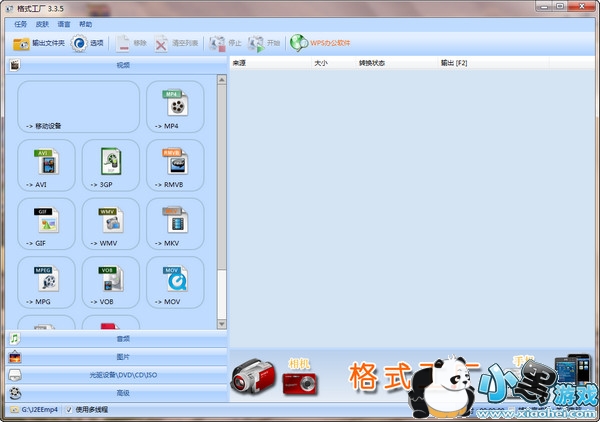Select the GIF conversion icon
Image resolution: width=600 pixels, height=422 pixels.
pyautogui.click(x=45, y=221)
